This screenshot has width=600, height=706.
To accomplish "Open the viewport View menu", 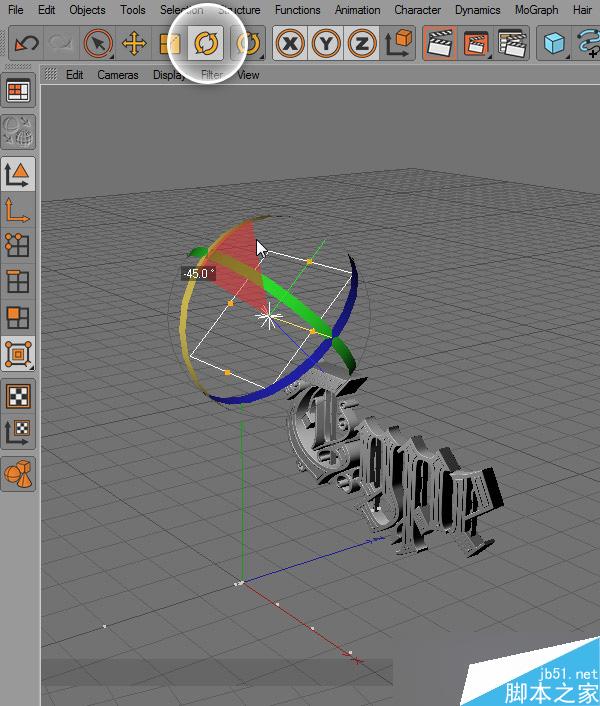I will (248, 75).
